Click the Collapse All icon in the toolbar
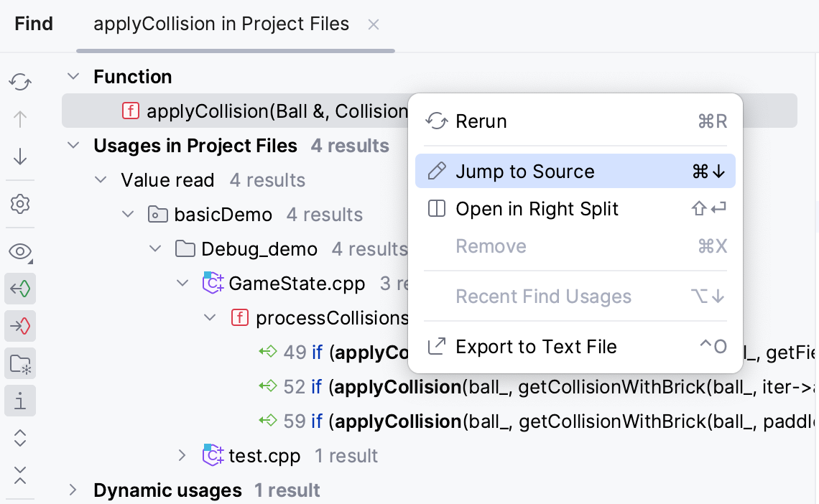819x504 pixels. [x=20, y=475]
